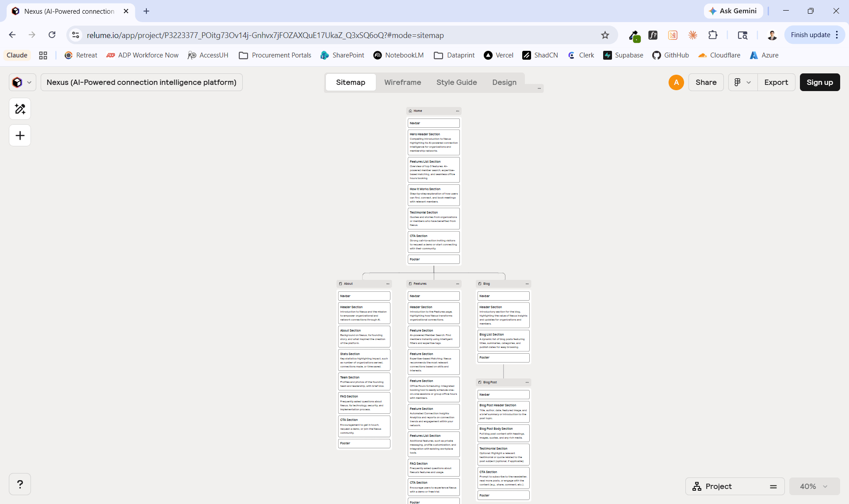
Task: Add a new page with plus button
Action: tap(20, 135)
